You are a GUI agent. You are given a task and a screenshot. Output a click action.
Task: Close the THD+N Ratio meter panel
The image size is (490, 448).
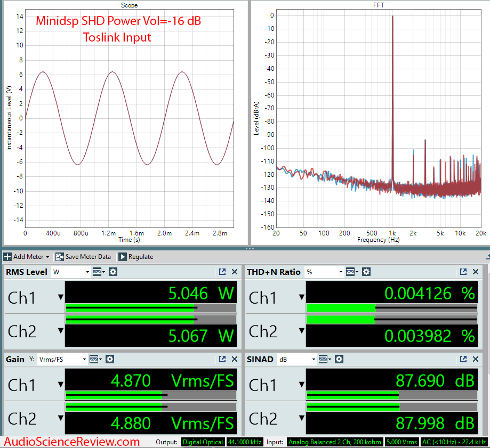click(475, 272)
